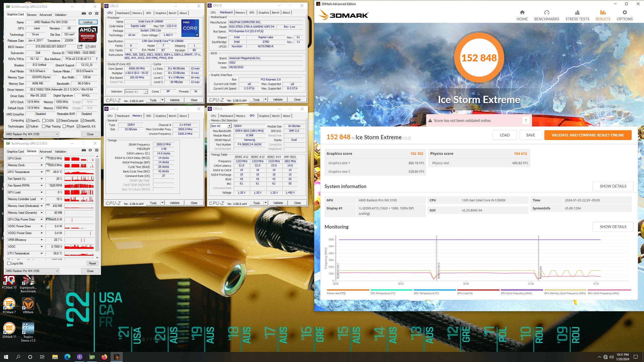Click the BIOS export share icon in GPU-Z

tap(80, 47)
